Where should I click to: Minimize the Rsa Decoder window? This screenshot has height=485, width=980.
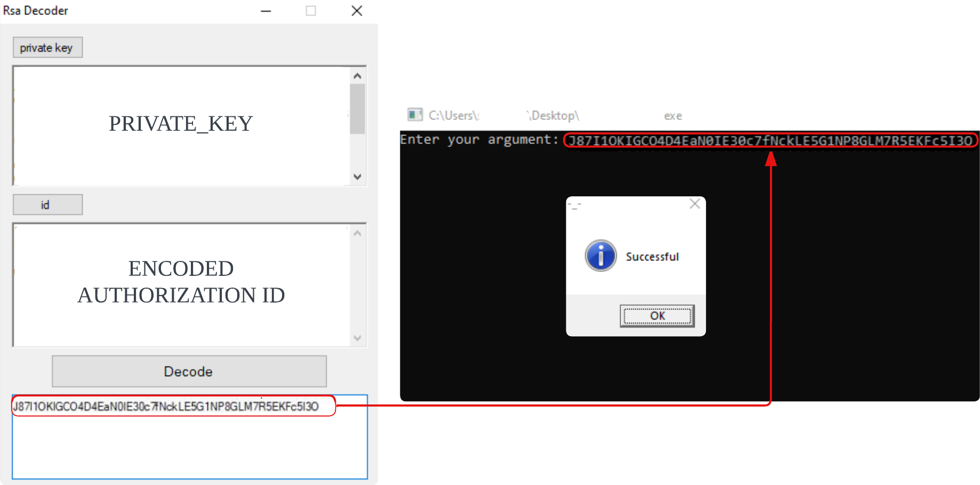(x=266, y=11)
